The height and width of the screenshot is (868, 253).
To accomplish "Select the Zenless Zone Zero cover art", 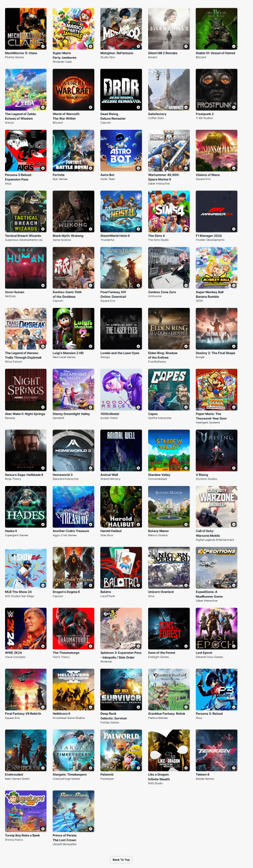I will (x=169, y=268).
